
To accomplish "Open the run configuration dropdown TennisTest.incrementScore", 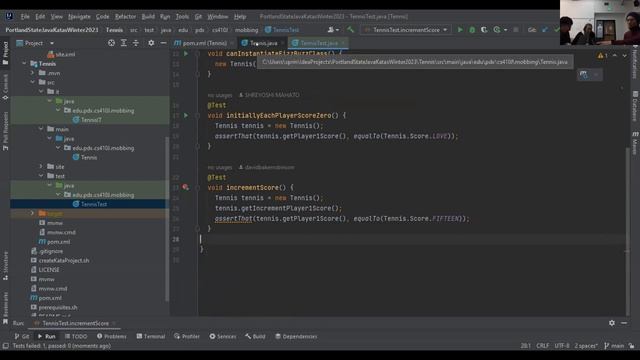I will [x=406, y=30].
